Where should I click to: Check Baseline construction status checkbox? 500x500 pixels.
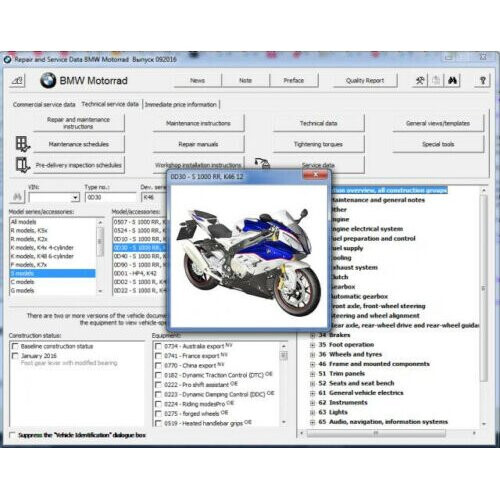(x=15, y=346)
